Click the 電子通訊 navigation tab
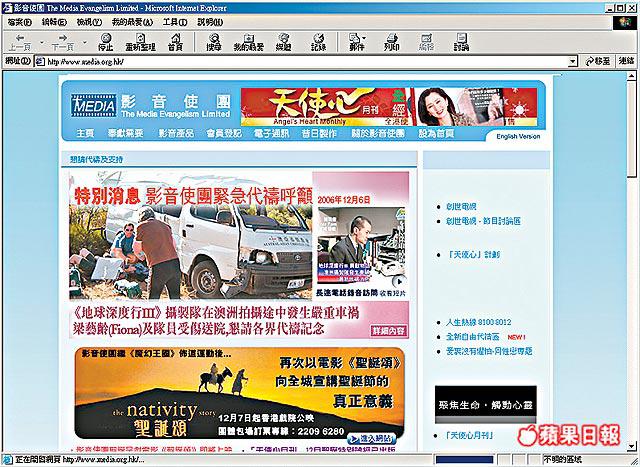 point(271,133)
